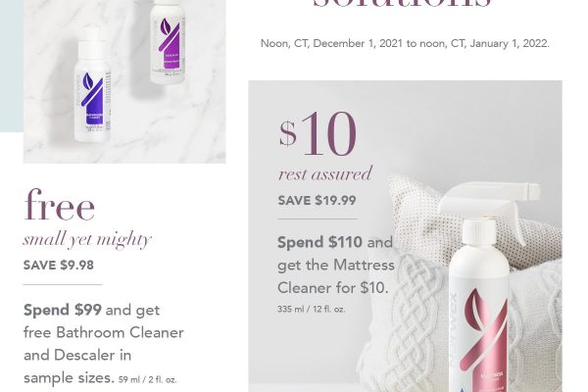Click "free Bathroom Cleaner" offer text
This screenshot has width=588, height=392.
(x=104, y=333)
